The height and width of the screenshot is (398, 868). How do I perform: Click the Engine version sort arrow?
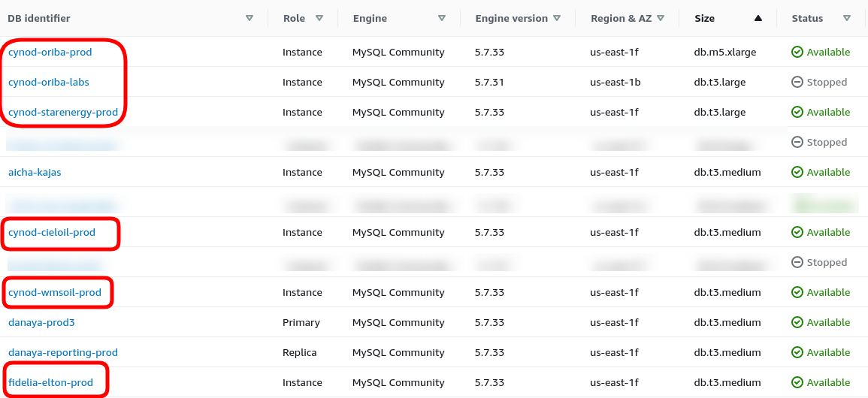point(557,19)
